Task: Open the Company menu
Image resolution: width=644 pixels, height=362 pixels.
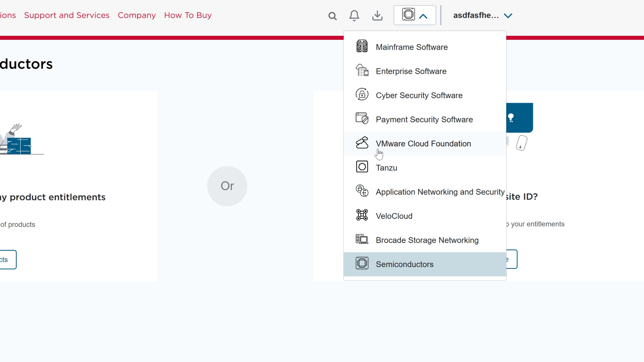Action: (137, 15)
